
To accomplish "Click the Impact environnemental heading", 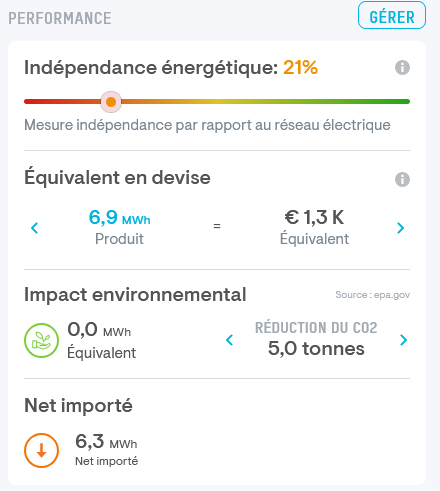I will pos(135,295).
